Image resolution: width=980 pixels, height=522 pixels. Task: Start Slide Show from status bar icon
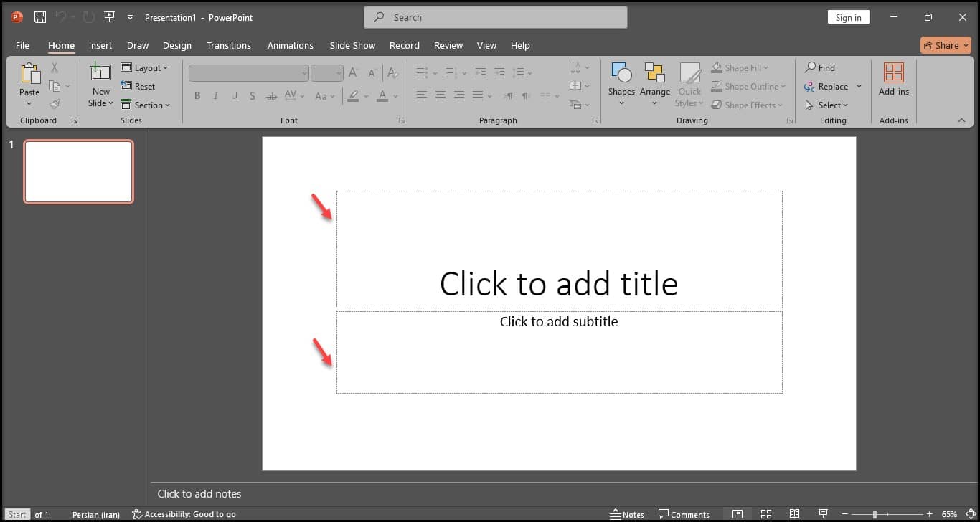(x=823, y=514)
